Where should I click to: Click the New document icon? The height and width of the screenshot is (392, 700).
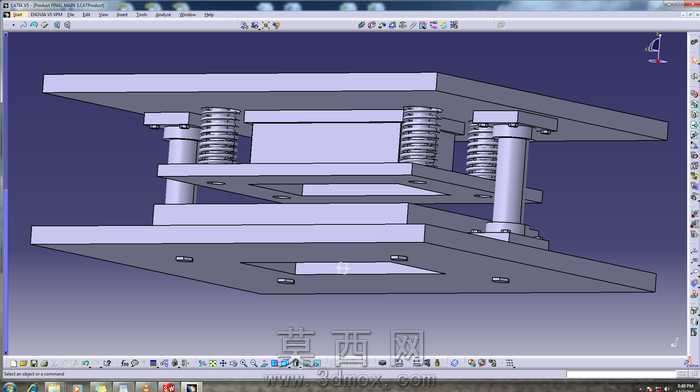[x=13, y=363]
